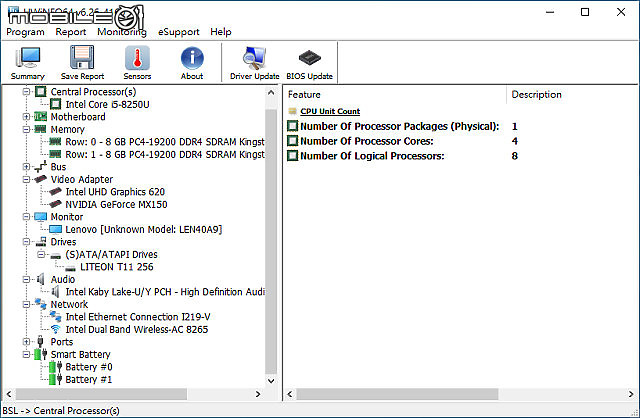Click the Intel UHD Graphics 620 icon

(55, 191)
